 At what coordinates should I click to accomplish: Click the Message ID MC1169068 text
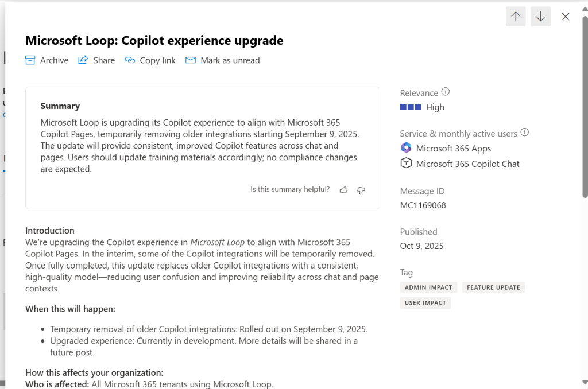pos(423,205)
